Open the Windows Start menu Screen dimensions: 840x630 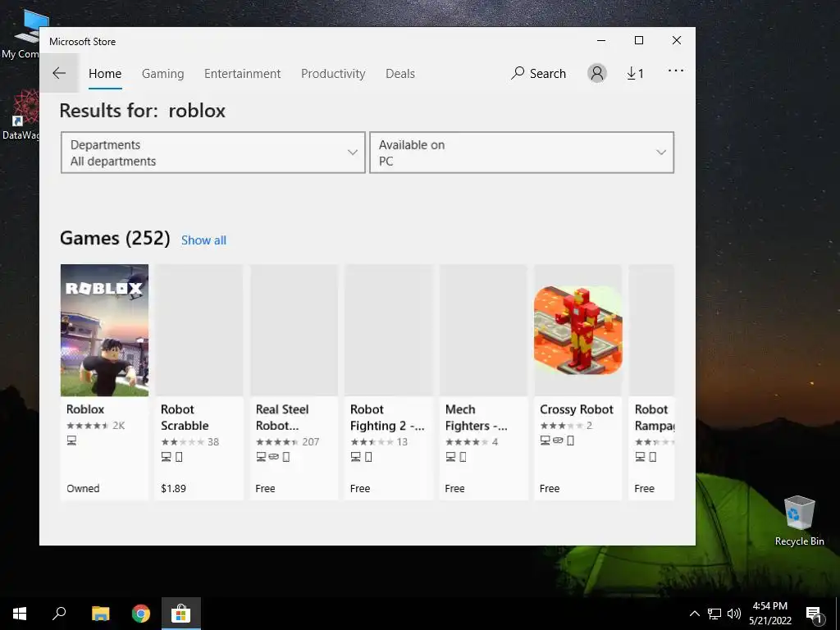click(x=20, y=614)
